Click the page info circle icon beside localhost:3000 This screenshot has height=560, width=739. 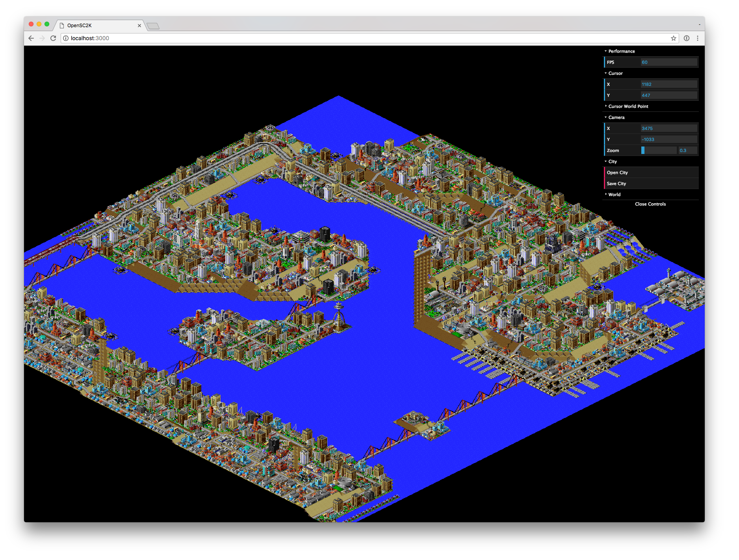pyautogui.click(x=65, y=38)
